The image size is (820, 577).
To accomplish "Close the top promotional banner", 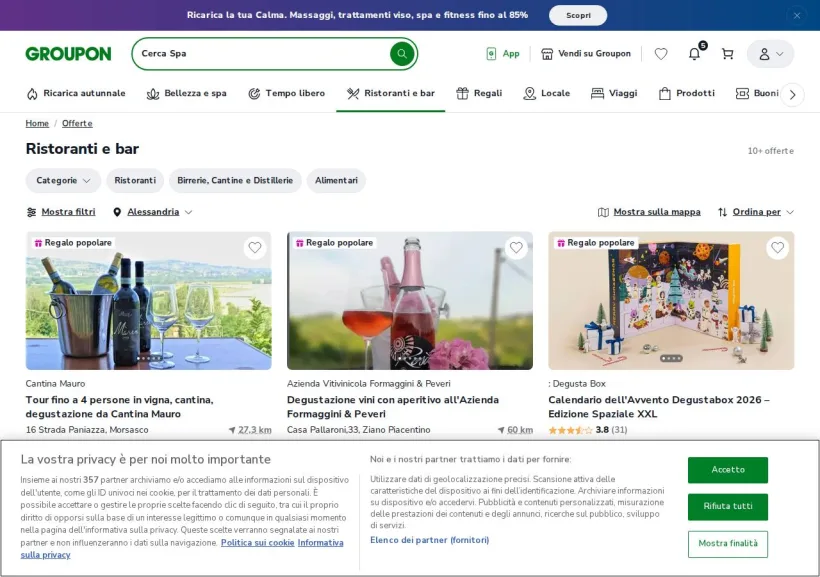I will tap(796, 16).
